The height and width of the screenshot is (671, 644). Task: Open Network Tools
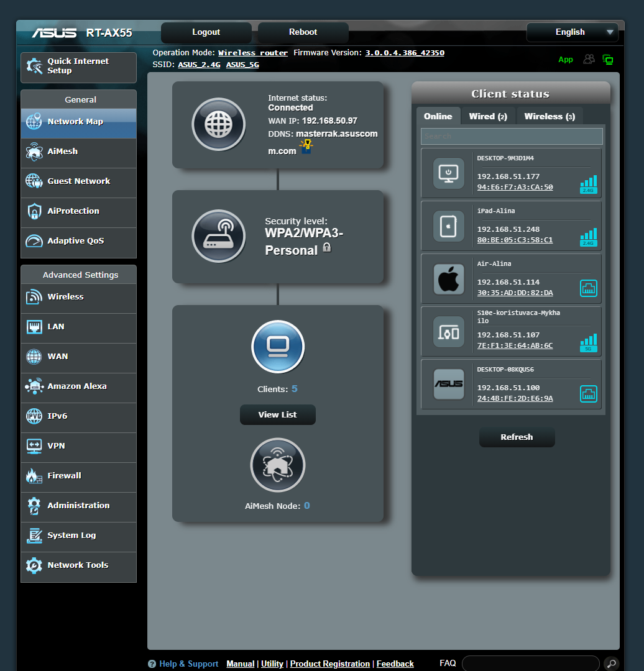[78, 567]
